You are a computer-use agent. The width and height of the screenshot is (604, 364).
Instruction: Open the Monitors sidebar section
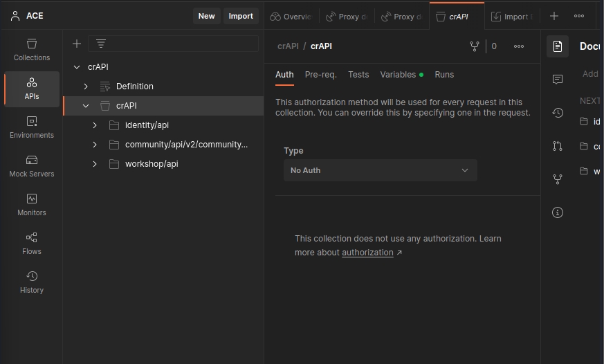coord(32,205)
